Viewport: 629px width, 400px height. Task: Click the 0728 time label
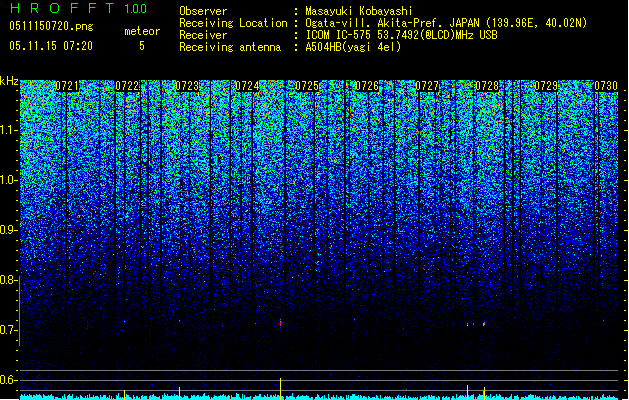click(487, 86)
